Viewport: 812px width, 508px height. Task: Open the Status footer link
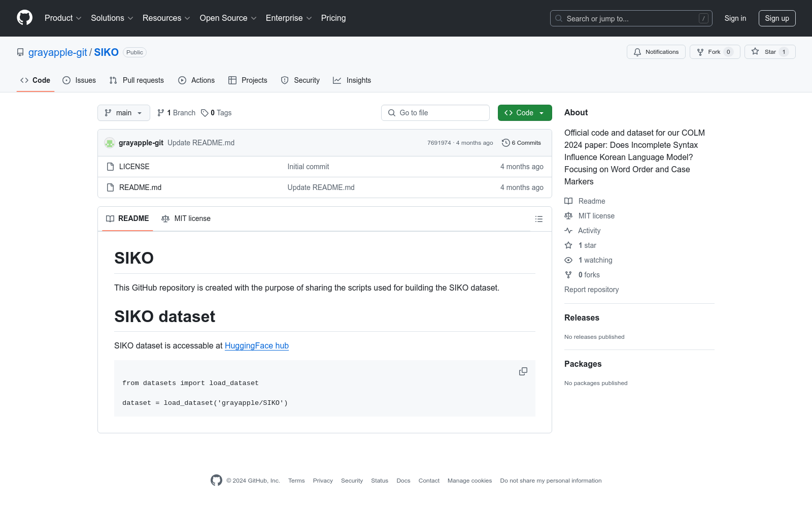[380, 481]
